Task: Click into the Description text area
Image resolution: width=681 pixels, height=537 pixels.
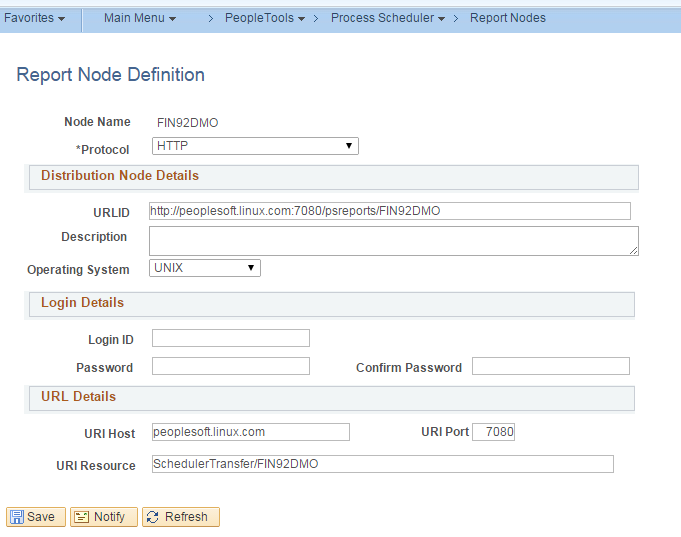Action: point(393,241)
